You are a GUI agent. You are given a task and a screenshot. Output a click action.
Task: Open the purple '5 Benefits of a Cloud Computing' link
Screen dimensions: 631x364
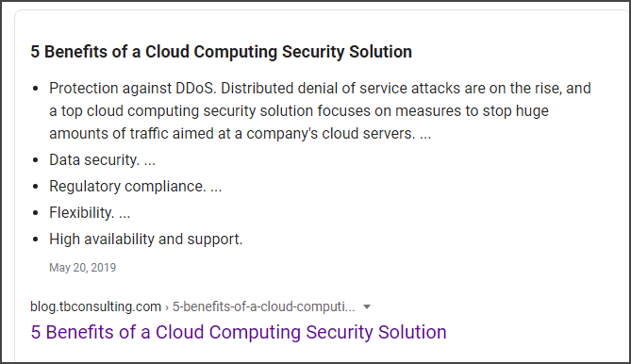[x=239, y=333]
